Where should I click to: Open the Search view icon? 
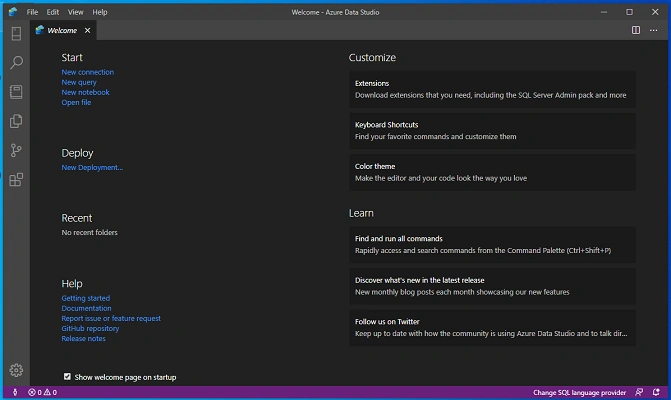(x=16, y=62)
